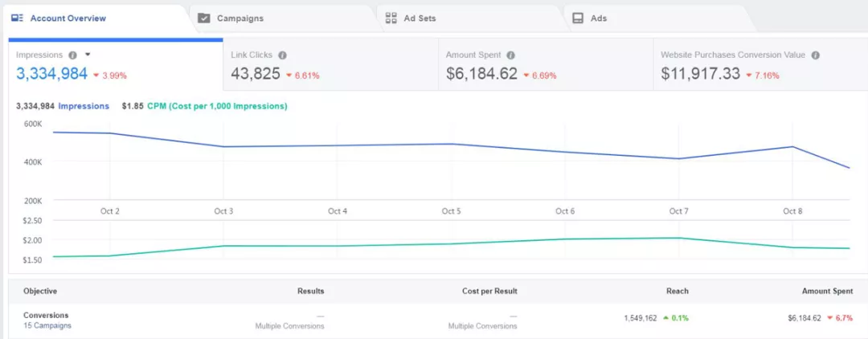
Task: Open the 15 Campaigns link
Action: click(x=47, y=325)
